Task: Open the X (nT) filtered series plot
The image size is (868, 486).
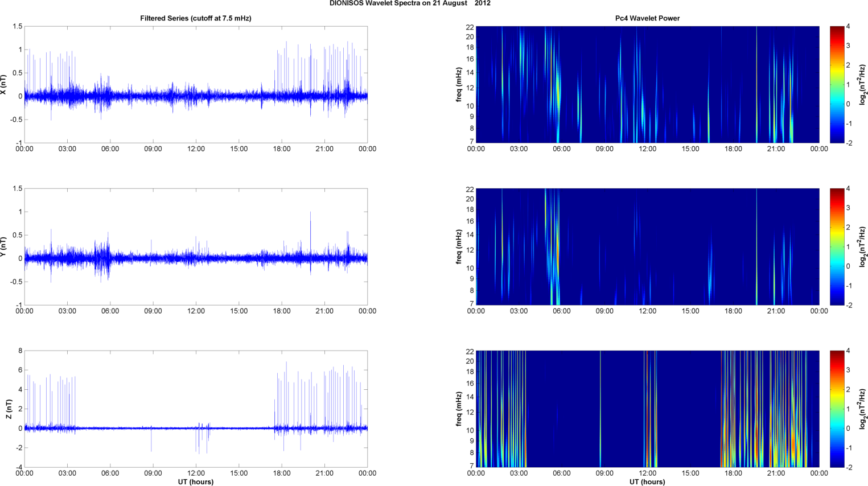Action: click(x=196, y=85)
